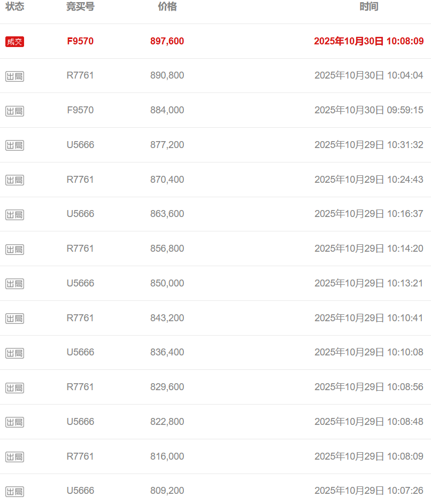Click the 竞买号 column header
Screen dimensions: 431x504
pos(80,7)
